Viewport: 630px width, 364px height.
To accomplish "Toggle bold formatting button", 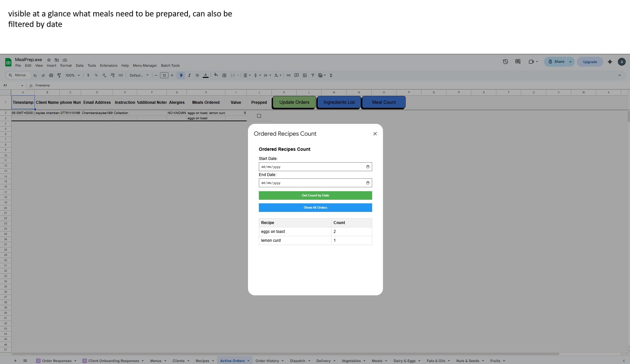I will click(181, 75).
